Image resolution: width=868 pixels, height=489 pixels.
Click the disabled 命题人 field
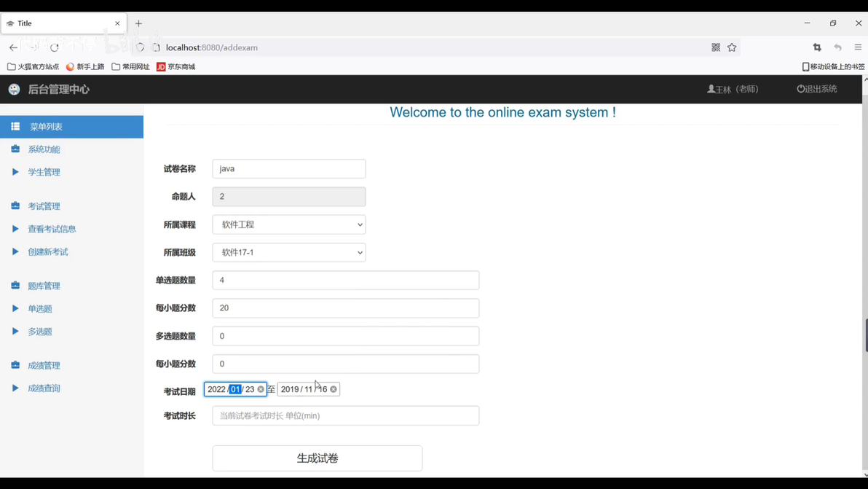pyautogui.click(x=289, y=197)
